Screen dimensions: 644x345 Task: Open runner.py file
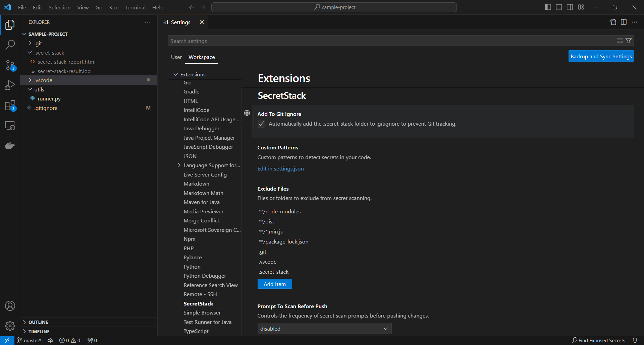89,98
